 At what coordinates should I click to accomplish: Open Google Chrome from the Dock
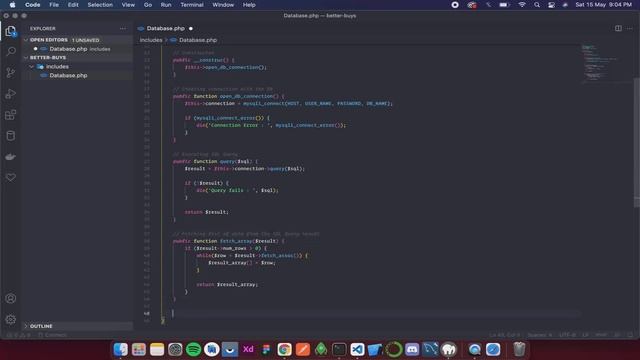point(284,349)
